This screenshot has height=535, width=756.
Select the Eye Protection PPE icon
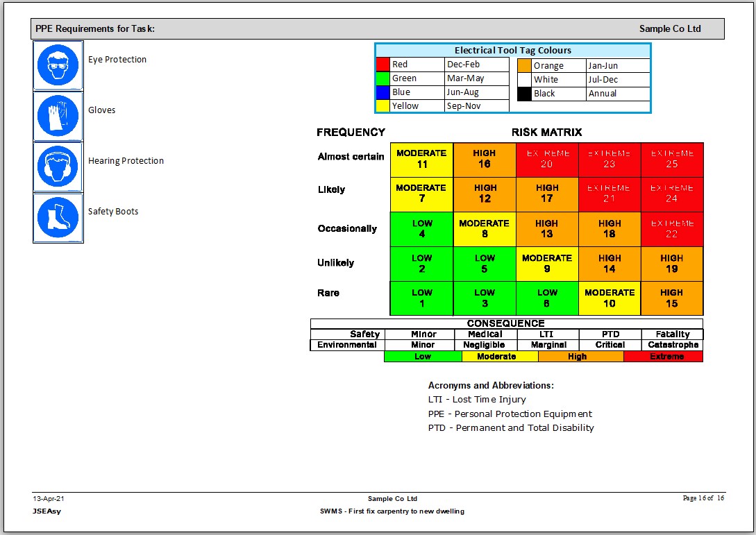[58, 65]
